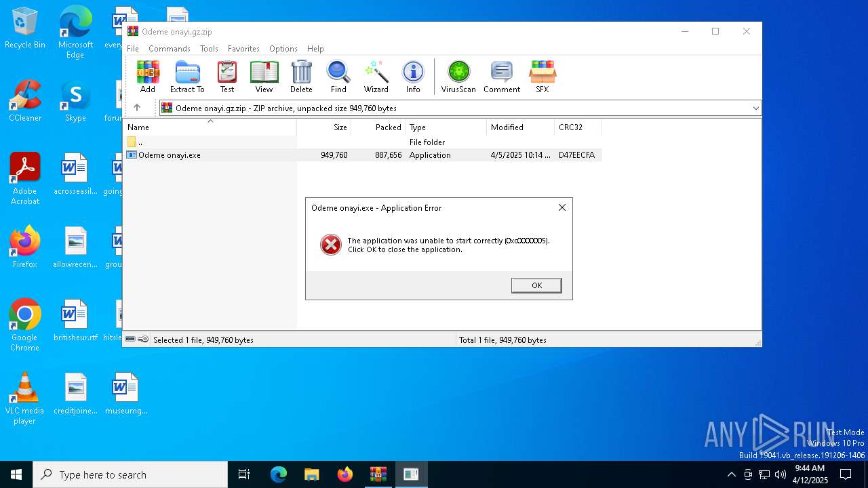
Task: Go up one folder level arrow
Action: click(x=137, y=108)
